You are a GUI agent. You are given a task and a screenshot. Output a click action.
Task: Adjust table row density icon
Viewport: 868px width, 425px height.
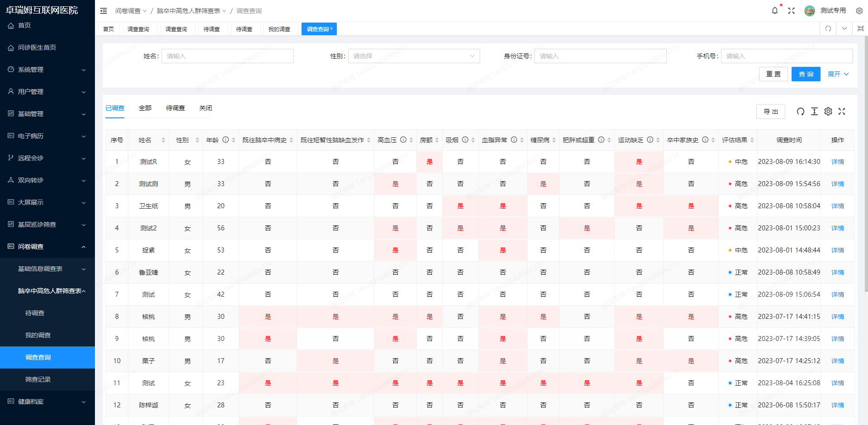pos(814,112)
